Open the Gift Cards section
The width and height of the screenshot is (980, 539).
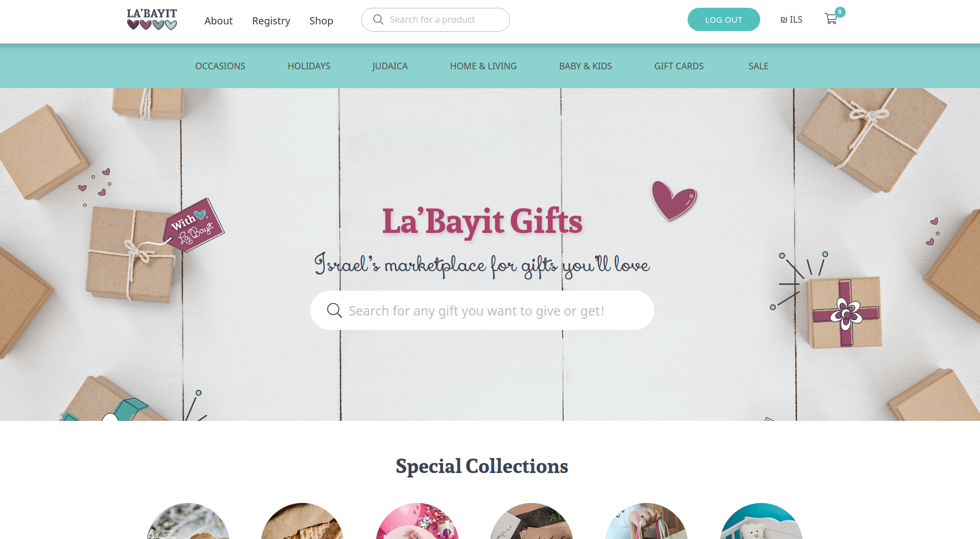[679, 66]
